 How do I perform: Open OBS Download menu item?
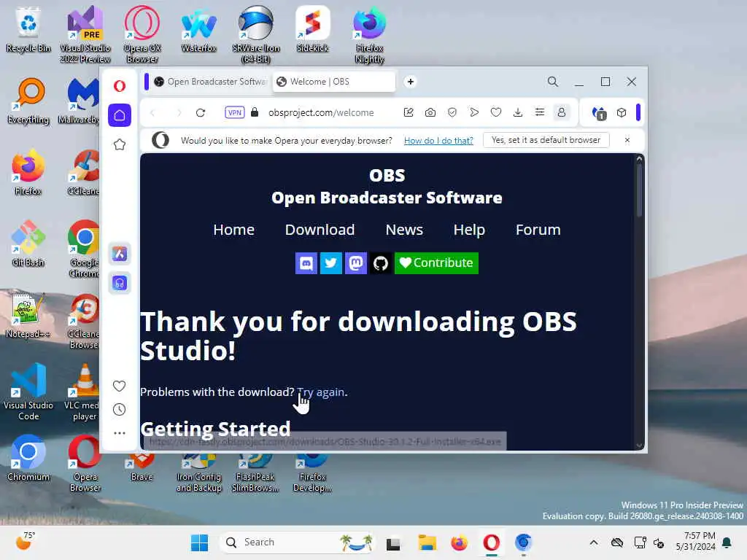coord(320,230)
